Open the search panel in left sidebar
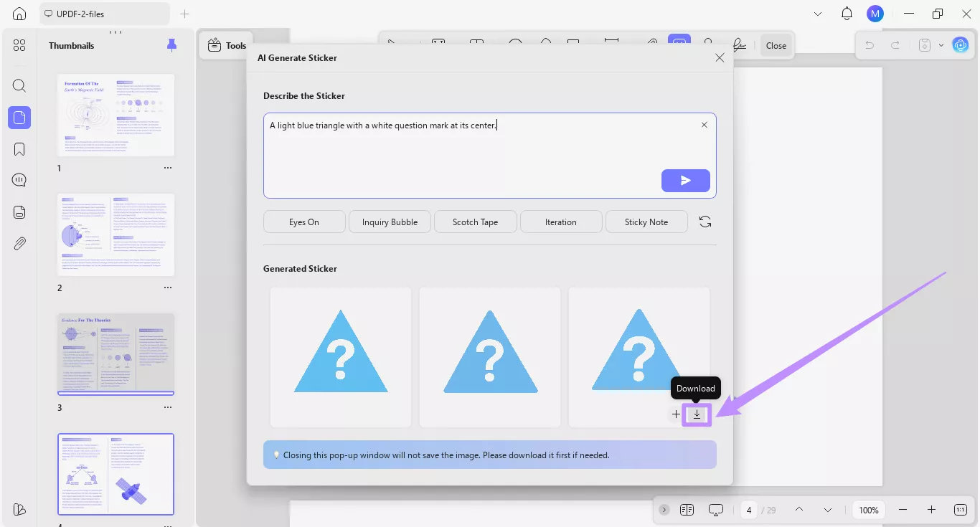The width and height of the screenshot is (980, 527). (x=19, y=85)
